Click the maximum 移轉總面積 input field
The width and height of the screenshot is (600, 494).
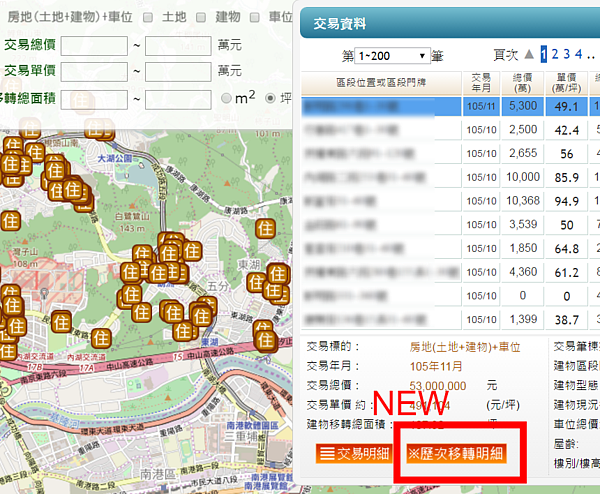[x=178, y=100]
